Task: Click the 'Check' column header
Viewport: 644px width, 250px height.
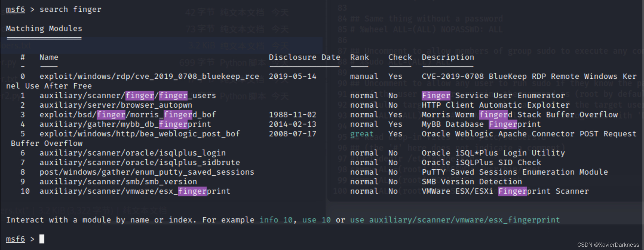Action: tap(400, 57)
